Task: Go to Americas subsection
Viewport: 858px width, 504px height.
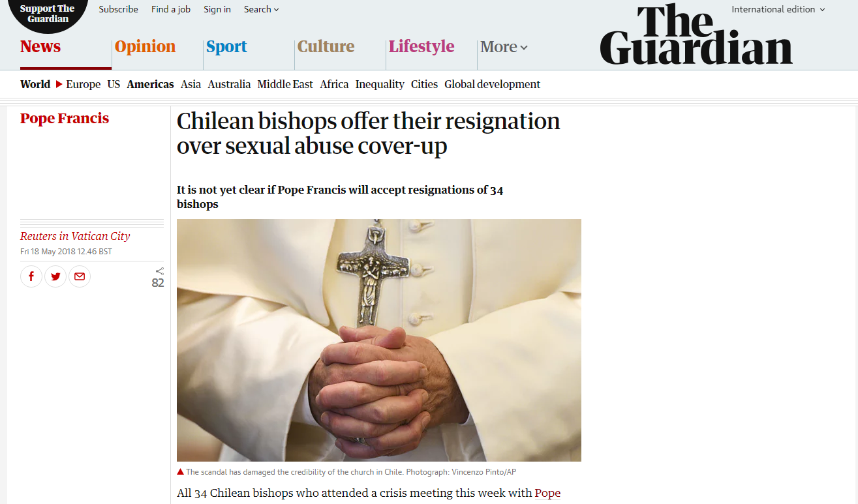Action: pyautogui.click(x=150, y=84)
